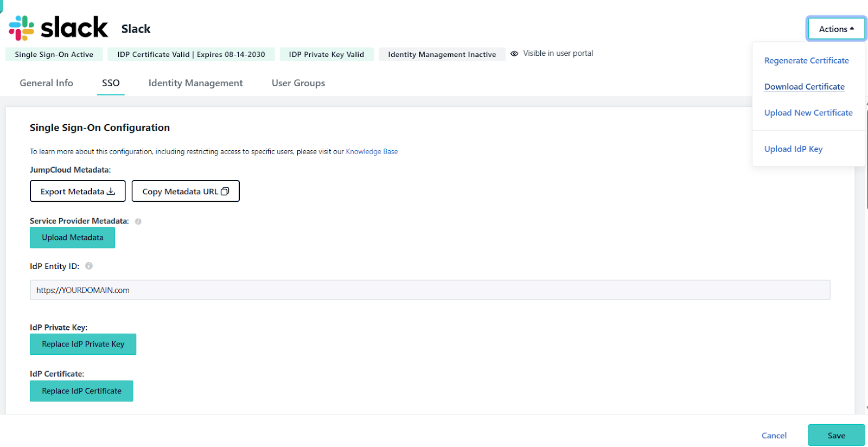Screen dimensions: 868x447
Task: Select Upload New Certificate option
Action: pos(808,113)
